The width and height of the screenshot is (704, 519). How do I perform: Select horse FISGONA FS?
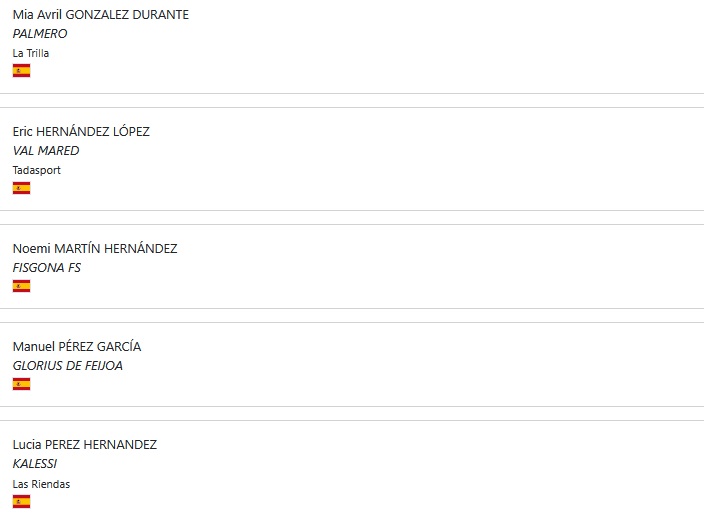tap(47, 268)
